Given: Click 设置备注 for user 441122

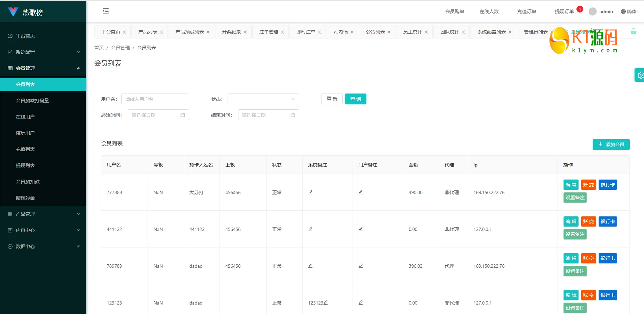Looking at the screenshot, I should click(575, 234).
